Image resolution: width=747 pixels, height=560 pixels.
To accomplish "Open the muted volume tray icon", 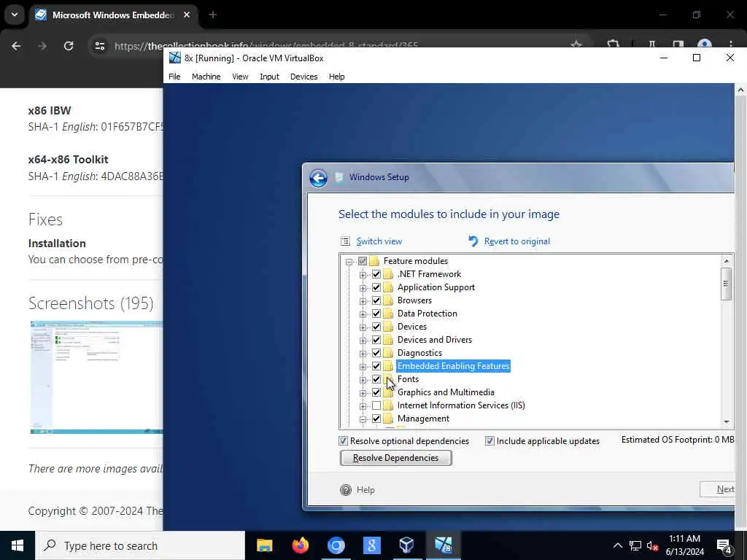I will 652,545.
